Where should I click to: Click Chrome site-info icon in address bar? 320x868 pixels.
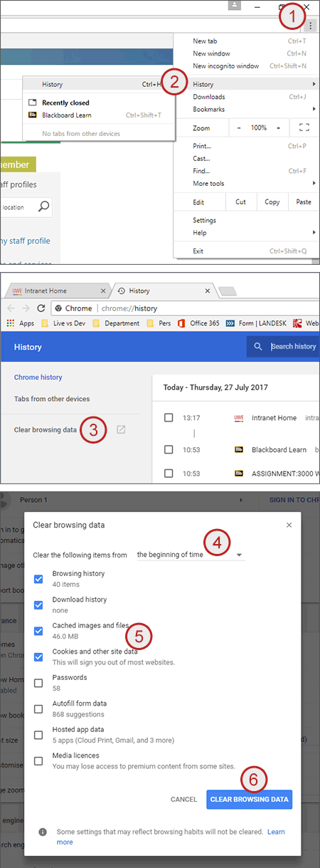tap(60, 308)
